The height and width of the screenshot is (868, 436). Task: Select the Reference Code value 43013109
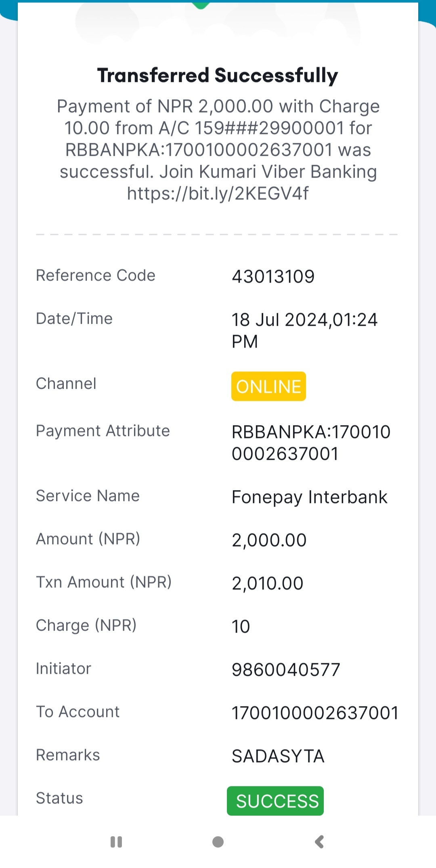[273, 277]
